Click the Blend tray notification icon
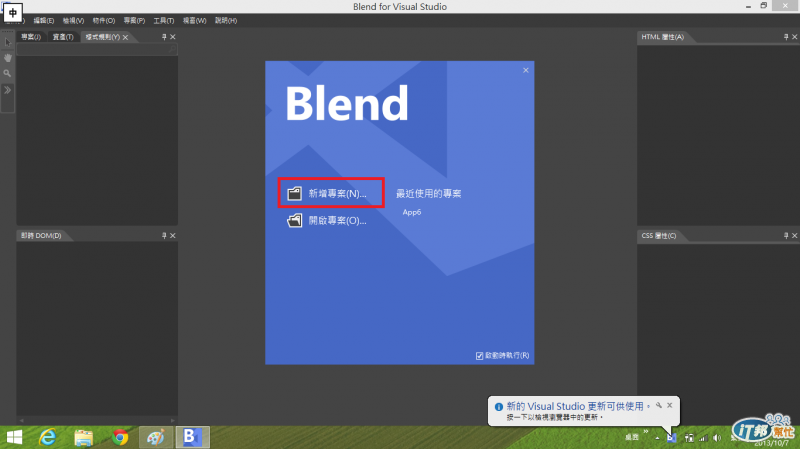 pos(671,438)
